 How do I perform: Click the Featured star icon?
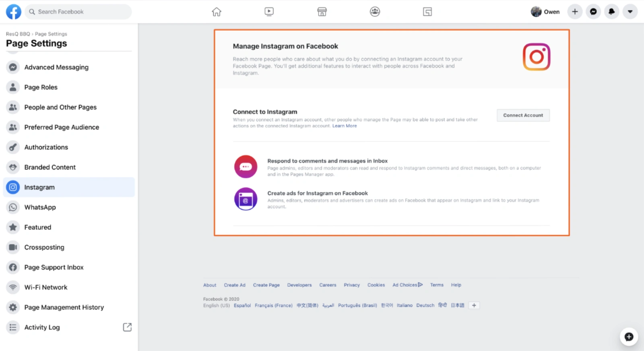pyautogui.click(x=13, y=227)
